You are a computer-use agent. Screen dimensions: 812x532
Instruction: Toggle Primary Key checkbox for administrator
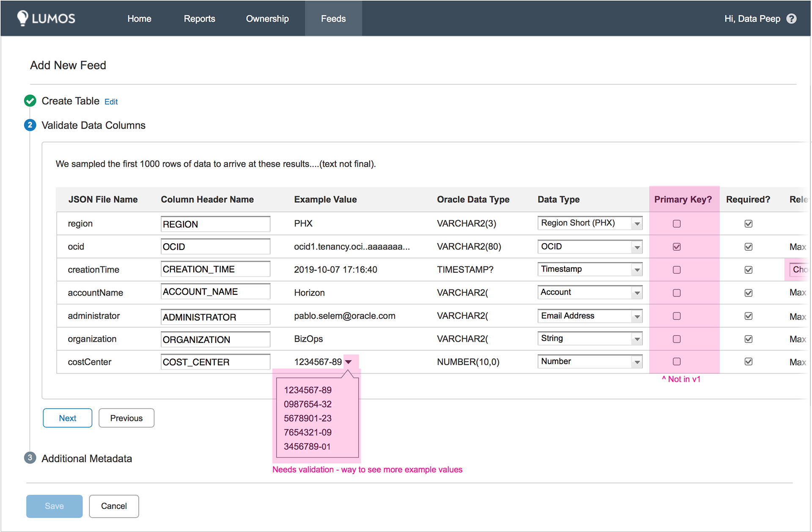click(677, 316)
